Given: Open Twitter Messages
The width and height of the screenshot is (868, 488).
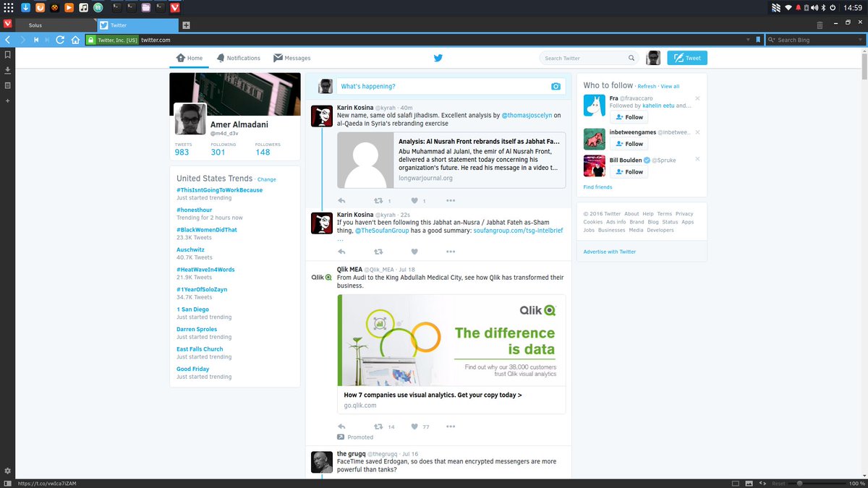Looking at the screenshot, I should (x=292, y=58).
